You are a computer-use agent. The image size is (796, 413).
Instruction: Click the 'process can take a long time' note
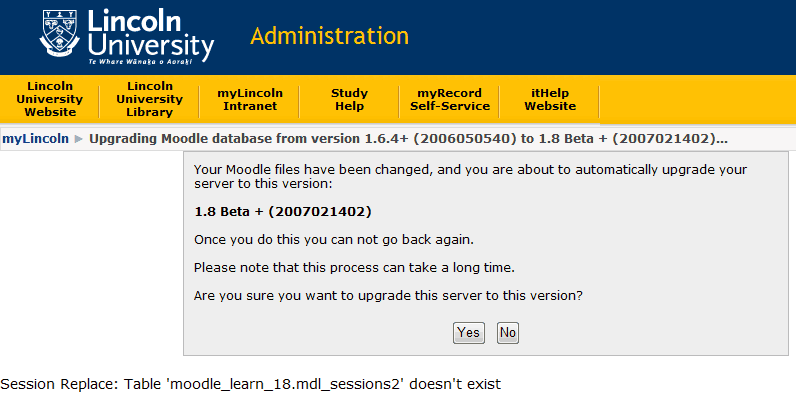(354, 267)
